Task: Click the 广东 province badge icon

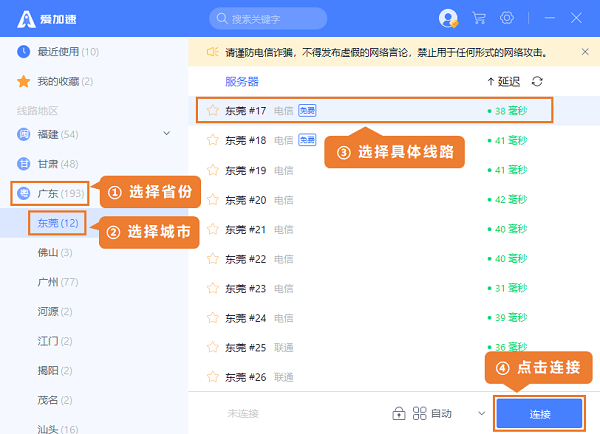Action: 24,193
